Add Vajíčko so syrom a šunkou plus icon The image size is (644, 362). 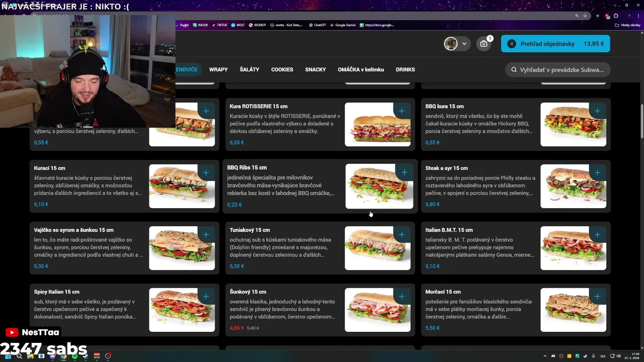point(206,234)
